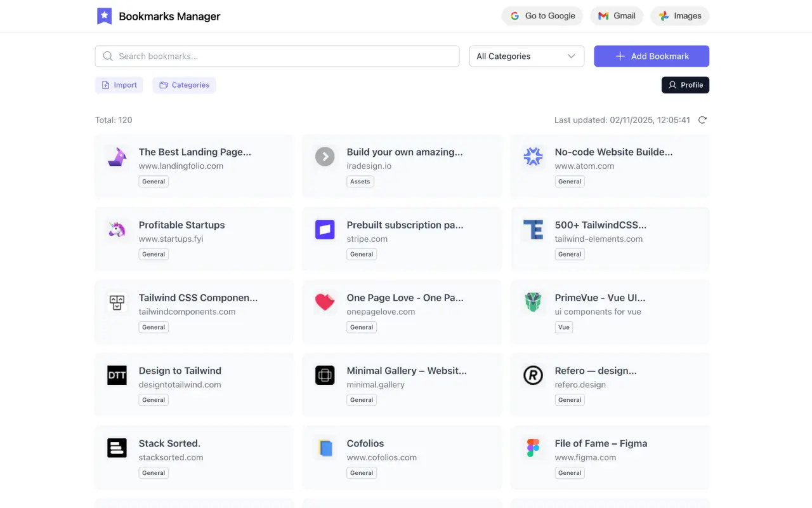Open the Profile menu

[685, 84]
